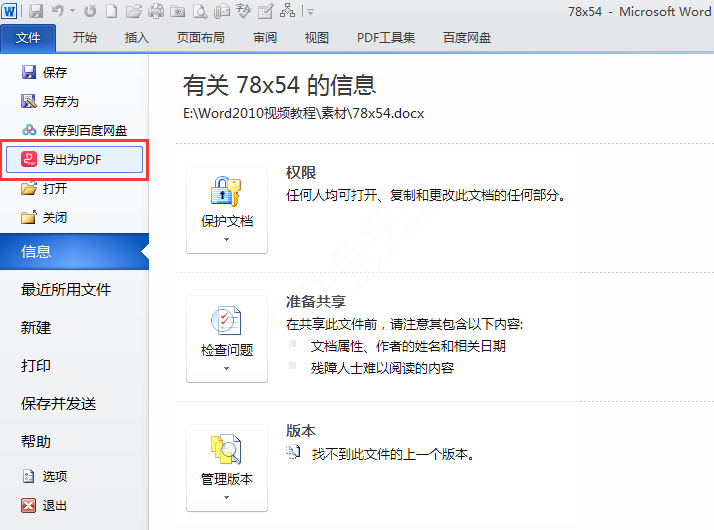Click the checklist document icon above 检查问题
The image size is (714, 530).
[x=226, y=321]
